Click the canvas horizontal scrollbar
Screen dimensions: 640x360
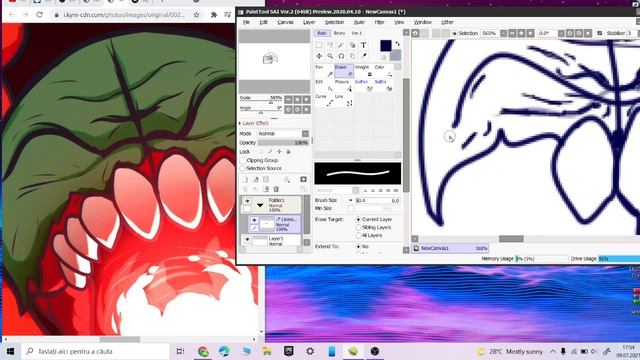[x=511, y=239]
